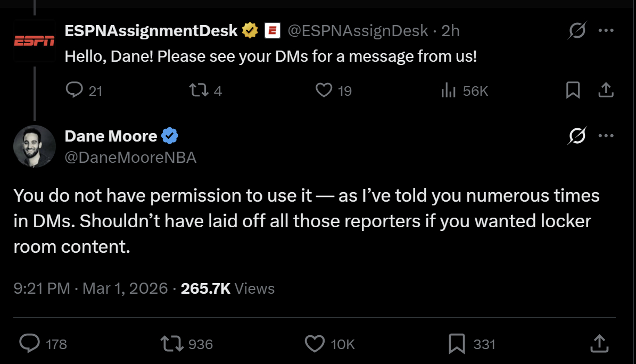The image size is (636, 364).
Task: Share the ESPNAssignmentDesk tweet
Action: click(606, 91)
